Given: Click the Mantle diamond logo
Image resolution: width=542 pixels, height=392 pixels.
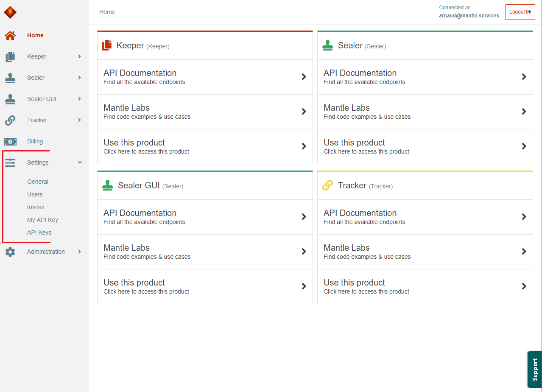Looking at the screenshot, I should 10,12.
